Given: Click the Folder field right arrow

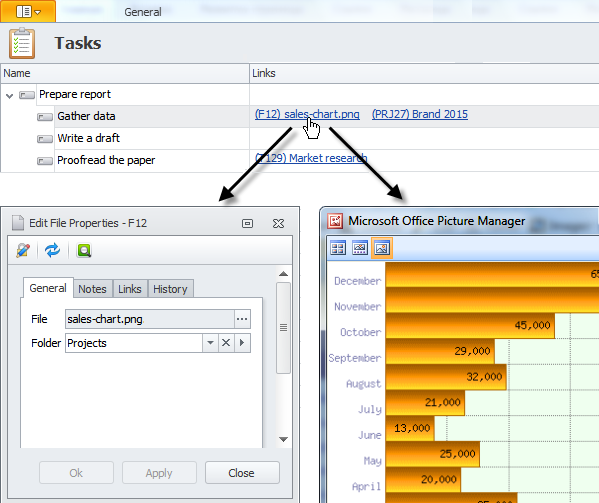Looking at the screenshot, I should pos(242,343).
